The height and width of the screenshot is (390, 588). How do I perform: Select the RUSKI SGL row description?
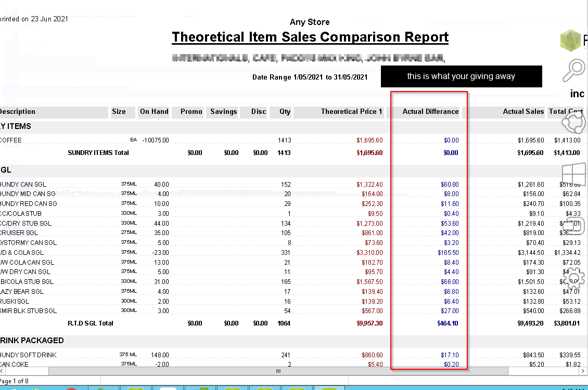coord(15,302)
